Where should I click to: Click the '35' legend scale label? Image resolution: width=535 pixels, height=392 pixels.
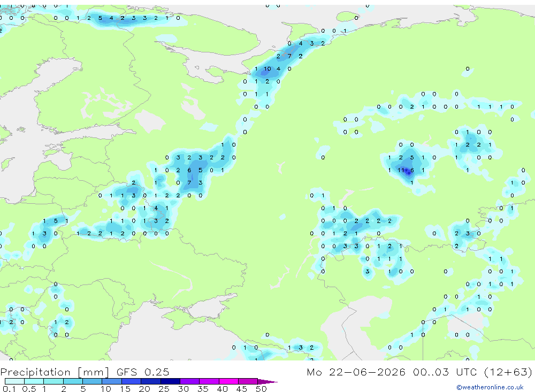(203, 389)
